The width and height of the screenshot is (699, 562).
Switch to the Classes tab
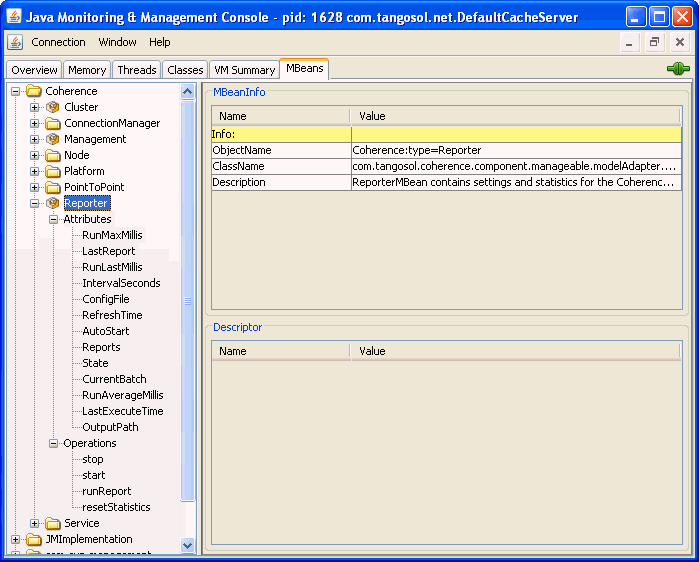(185, 70)
